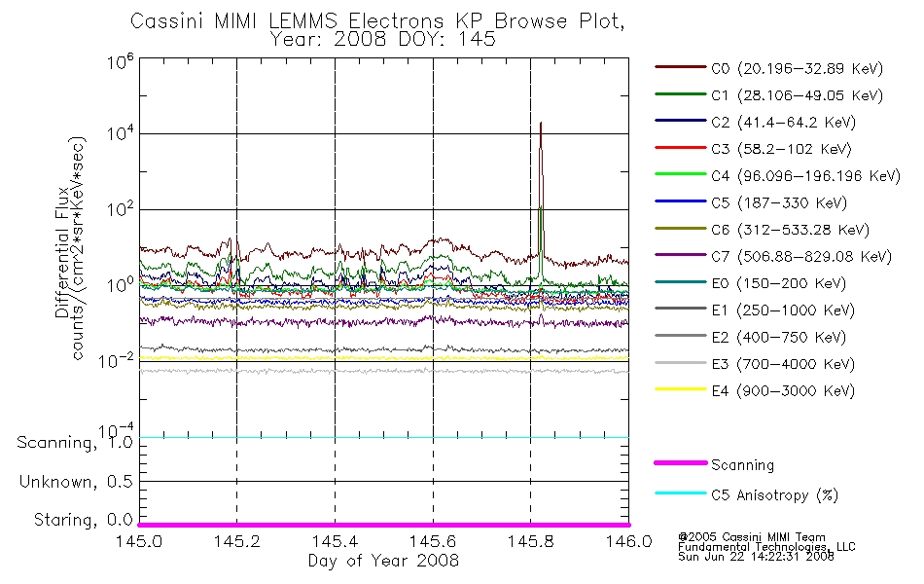The height and width of the screenshot is (584, 924).
Task: Click the 'Staring, 0.0' axis label
Action: (84, 521)
